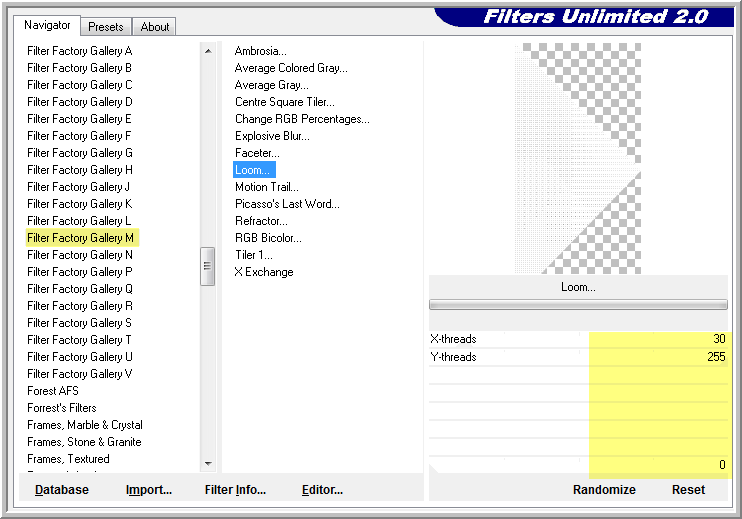742x519 pixels.
Task: Randomize the filter settings
Action: tap(604, 490)
